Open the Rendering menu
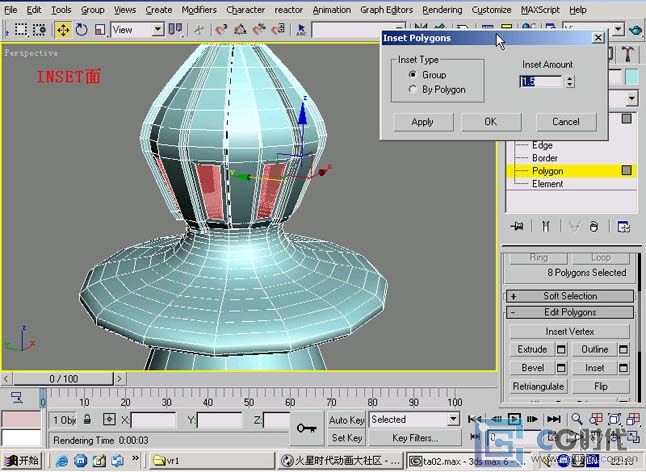Viewport: 646px width, 472px height. (x=442, y=9)
